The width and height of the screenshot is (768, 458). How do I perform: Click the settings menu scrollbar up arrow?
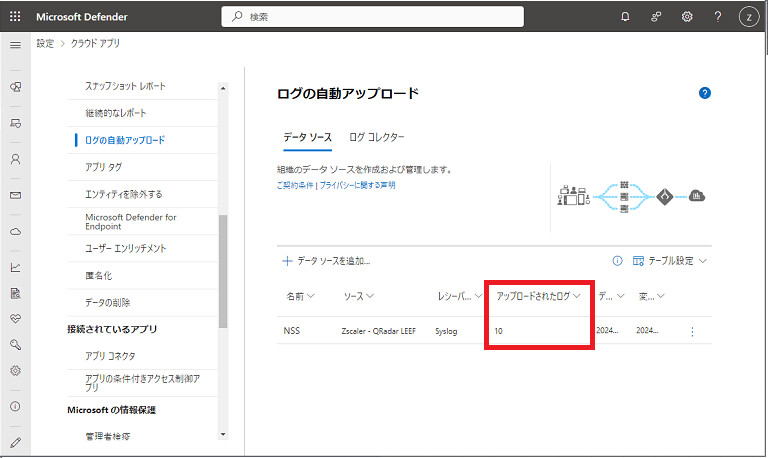click(x=223, y=88)
